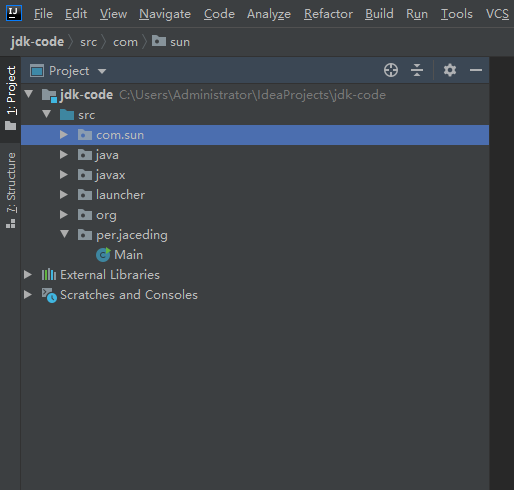This screenshot has width=514, height=490.
Task: Expand External Libraries node arrow
Action: coord(28,275)
